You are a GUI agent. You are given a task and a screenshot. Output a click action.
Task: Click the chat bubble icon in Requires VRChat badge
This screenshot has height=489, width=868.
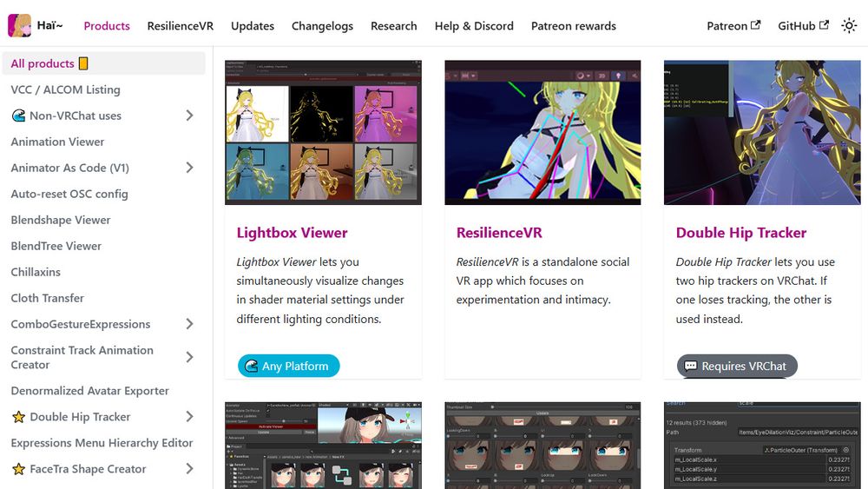click(x=690, y=366)
